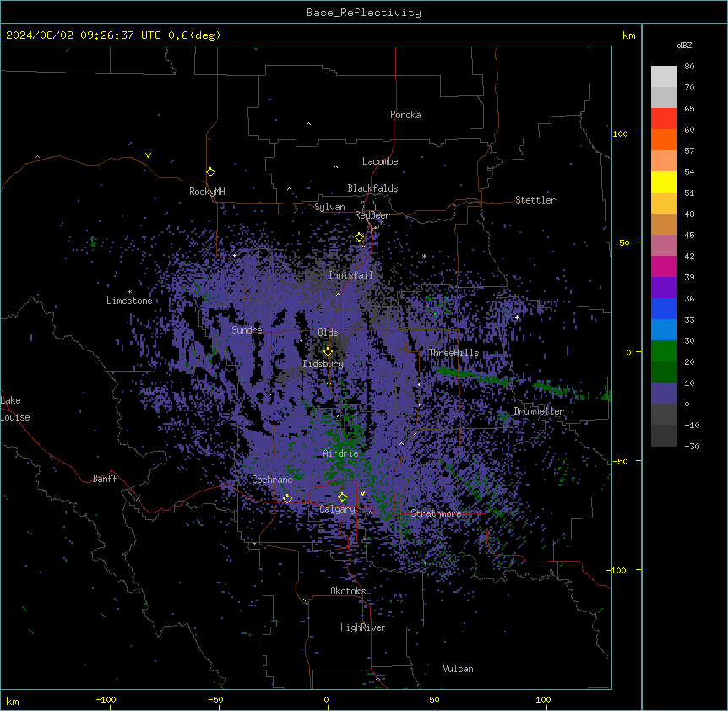Viewport: 728px width, 711px height.
Task: Click the 50 tick label on bottom axis
Action: 434,699
